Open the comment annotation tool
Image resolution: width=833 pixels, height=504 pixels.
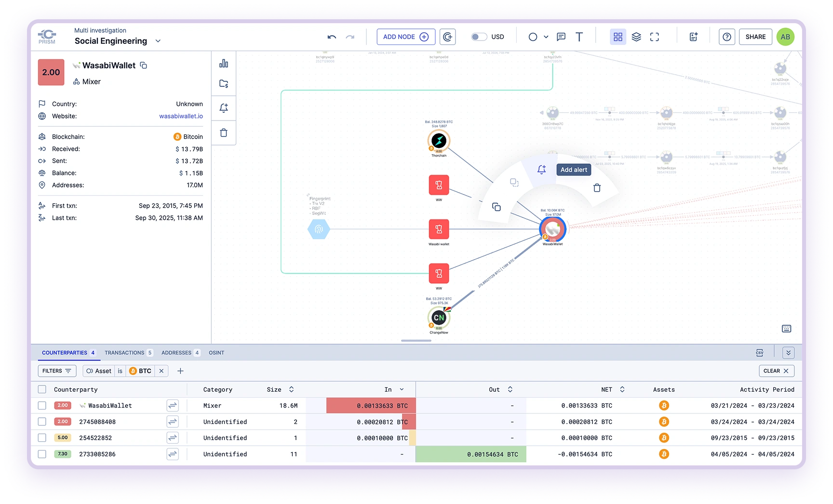[x=561, y=37]
